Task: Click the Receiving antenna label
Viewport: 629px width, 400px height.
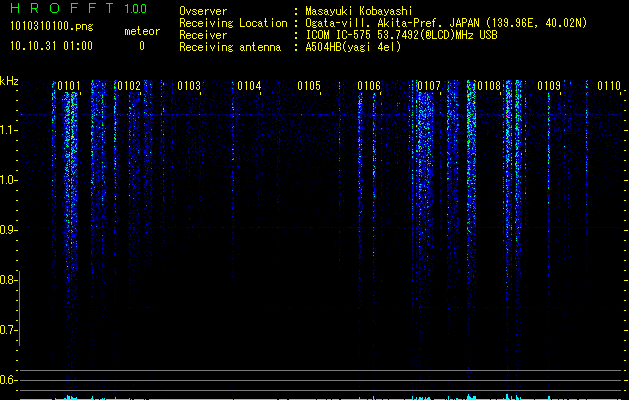Action: tap(230, 47)
